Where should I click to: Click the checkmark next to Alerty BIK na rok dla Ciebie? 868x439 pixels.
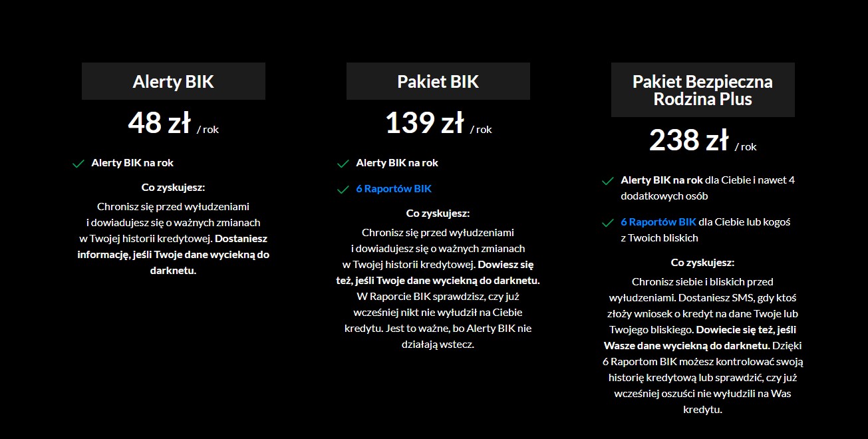tap(608, 181)
